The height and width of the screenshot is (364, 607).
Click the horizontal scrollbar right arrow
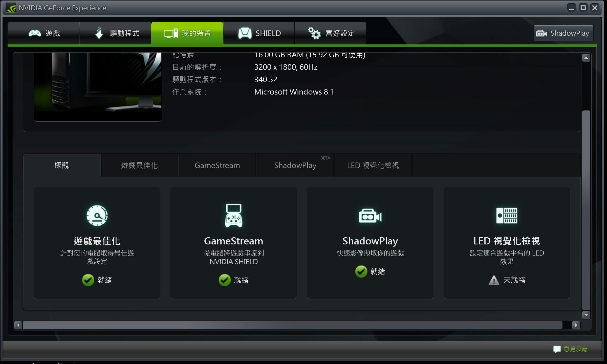576,325
